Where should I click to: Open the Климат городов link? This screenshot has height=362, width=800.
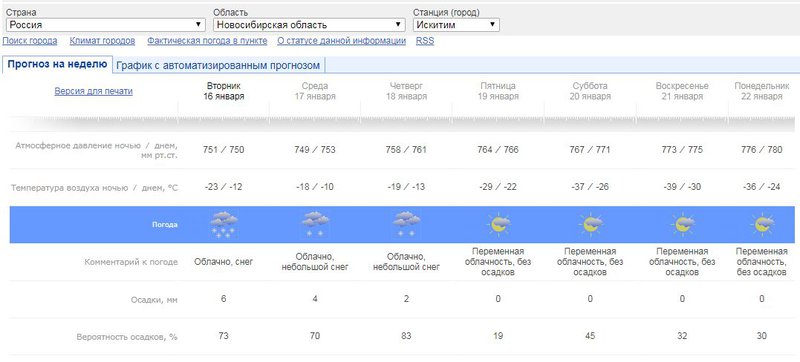pyautogui.click(x=103, y=41)
